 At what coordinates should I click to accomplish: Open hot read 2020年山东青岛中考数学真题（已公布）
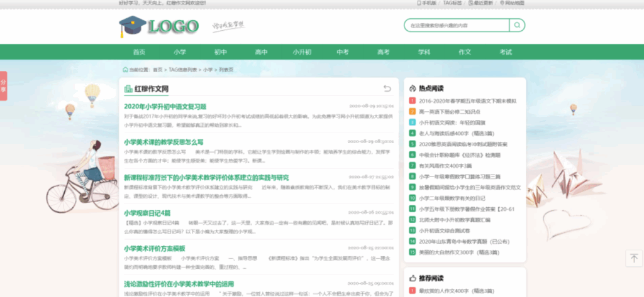pos(464,241)
